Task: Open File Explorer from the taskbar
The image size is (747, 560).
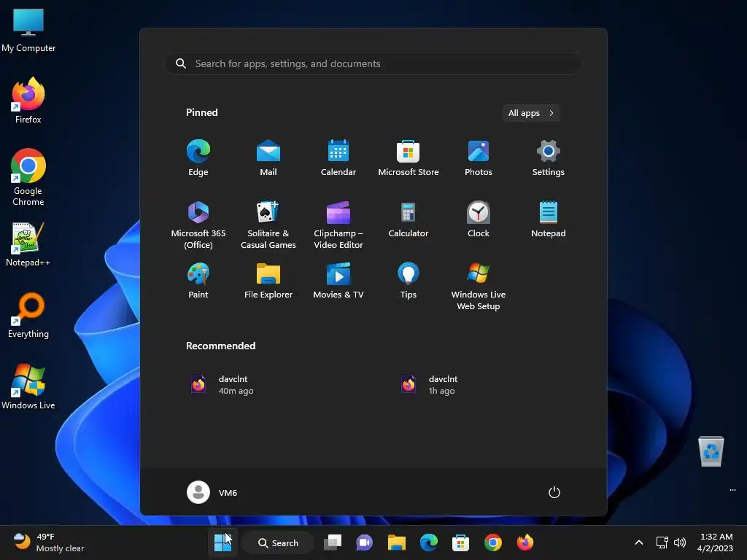Action: [396, 542]
